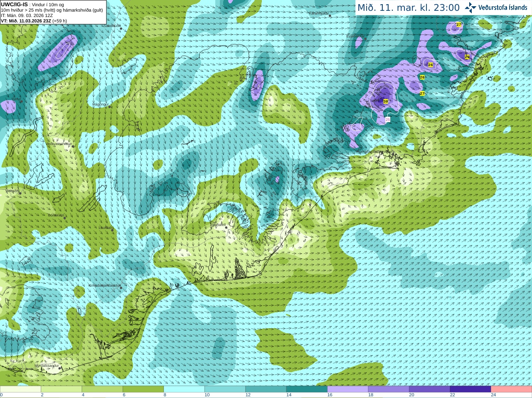The width and height of the screenshot is (532, 398).
Task: Click the above-24 m/s pink legend swatch
Action: click(512, 389)
